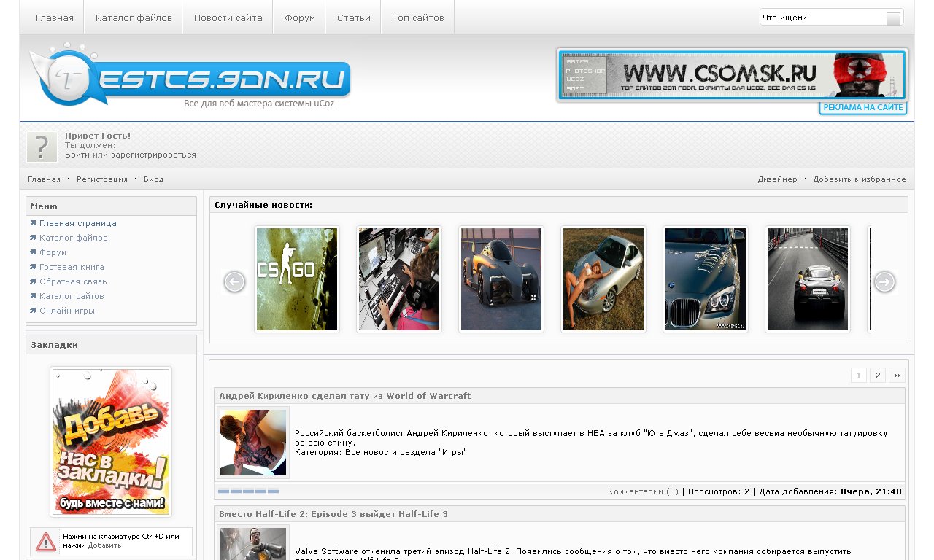This screenshot has height=560, width=934.
Task: Click the carousel right arrow
Action: [x=884, y=281]
